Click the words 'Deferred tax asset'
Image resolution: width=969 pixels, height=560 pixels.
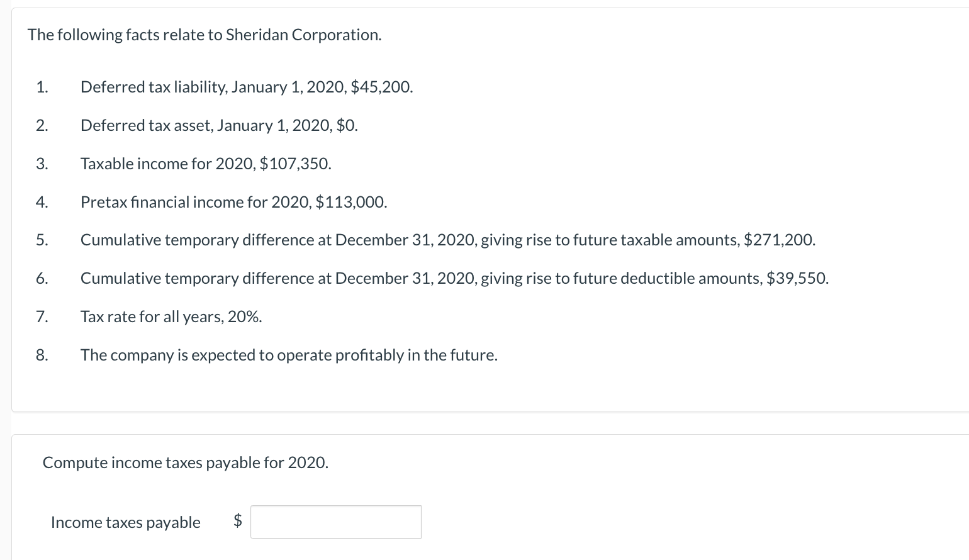click(147, 125)
